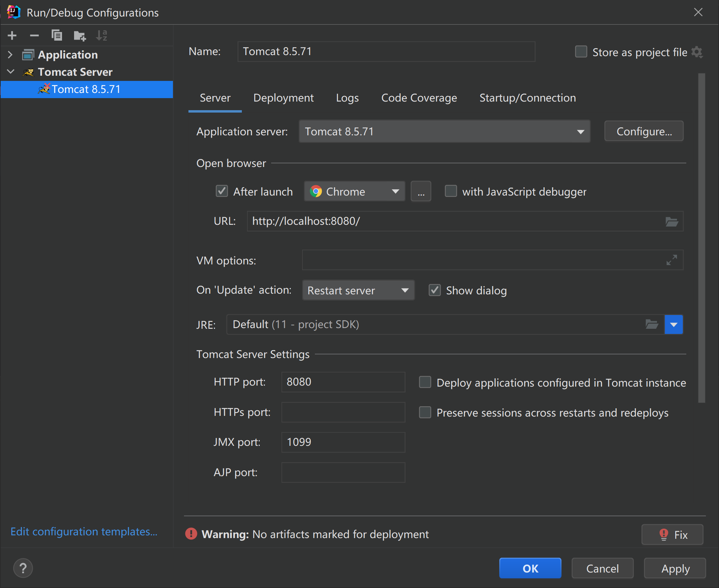Screen dimensions: 719x588
Task: Click the Remove Configuration minus icon
Action: point(34,35)
